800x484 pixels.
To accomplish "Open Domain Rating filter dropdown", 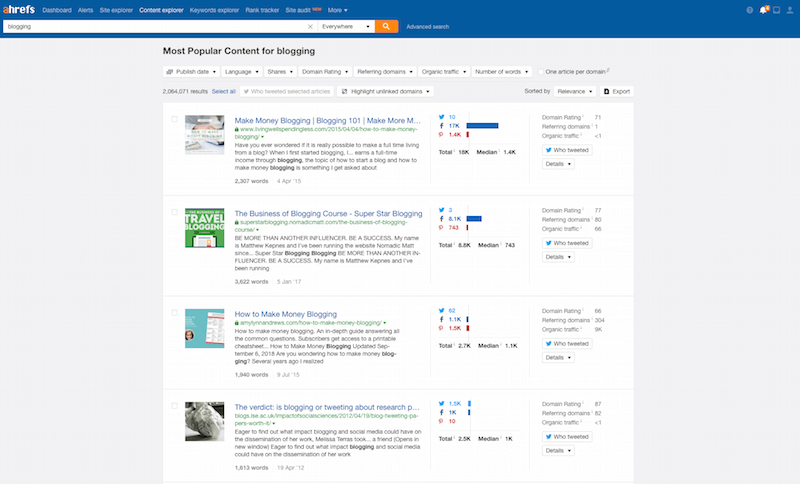I will tap(325, 72).
